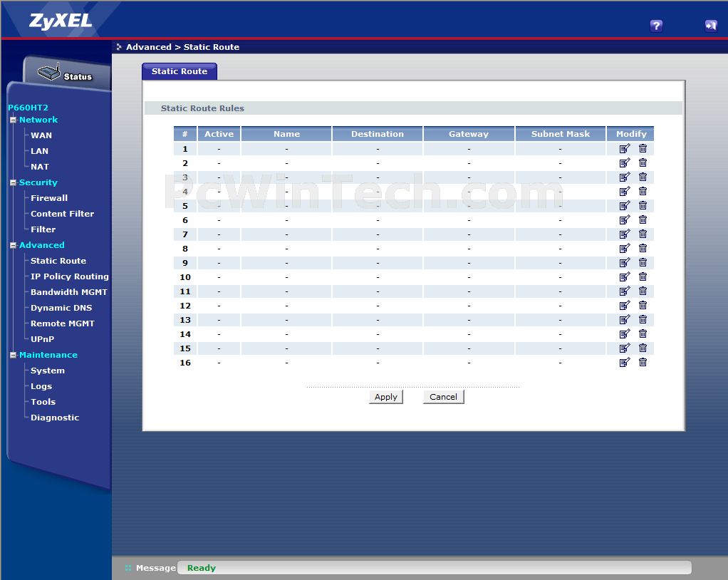This screenshot has width=728, height=580.
Task: Click the Maintenance section link
Action: click(x=48, y=355)
